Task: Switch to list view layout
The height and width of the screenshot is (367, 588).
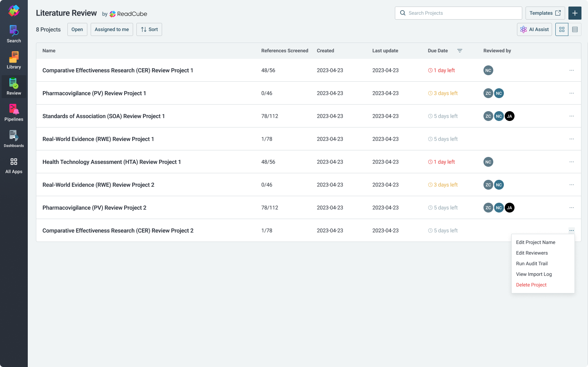Action: pyautogui.click(x=575, y=29)
